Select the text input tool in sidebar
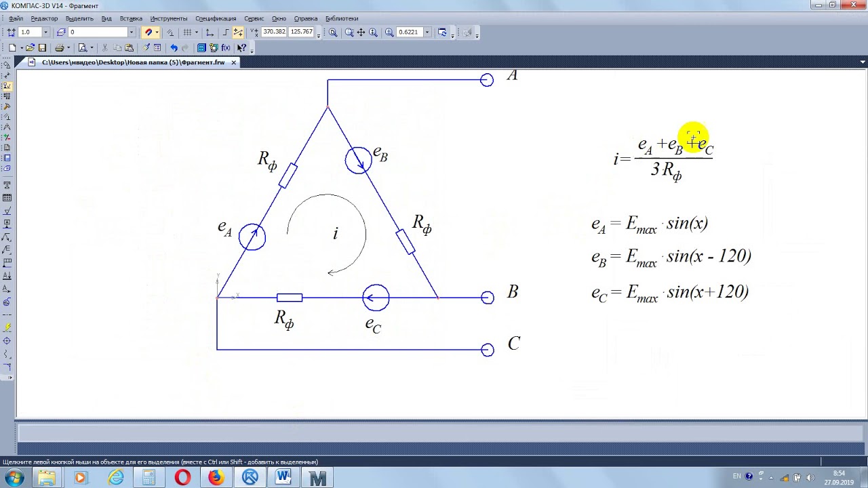 (7, 185)
